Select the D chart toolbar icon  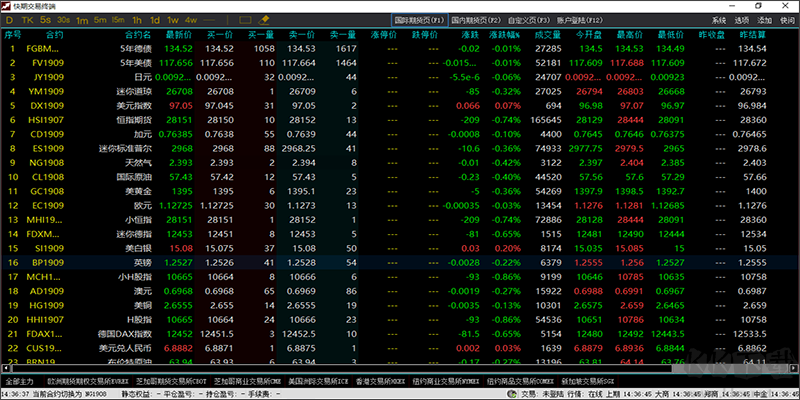[x=9, y=20]
